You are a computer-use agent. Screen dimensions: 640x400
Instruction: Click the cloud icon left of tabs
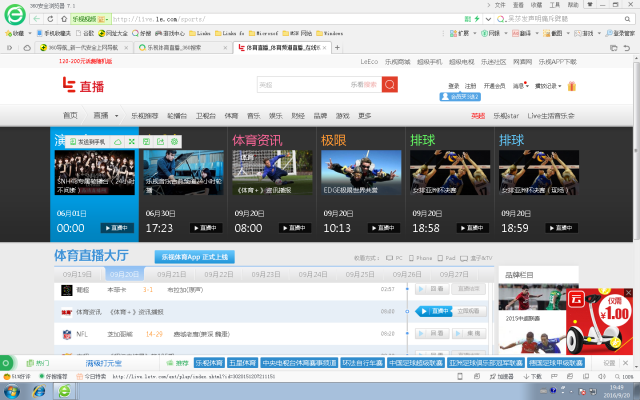(27, 48)
